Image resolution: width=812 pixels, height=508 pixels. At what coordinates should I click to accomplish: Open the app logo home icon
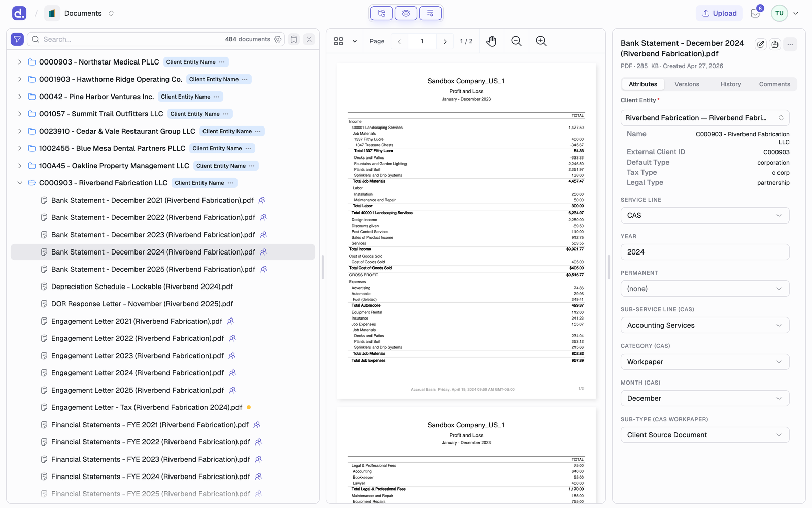coord(19,13)
